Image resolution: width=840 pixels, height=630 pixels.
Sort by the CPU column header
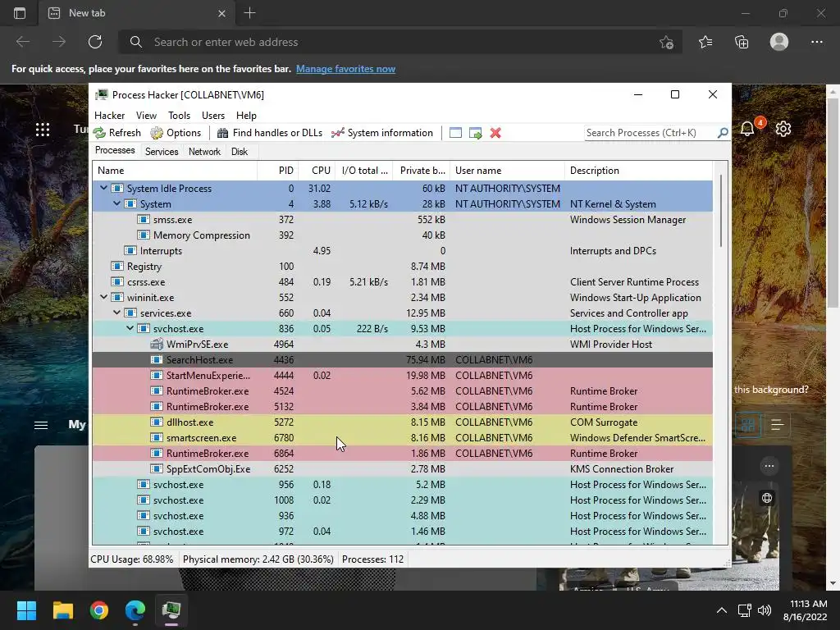[317, 171]
